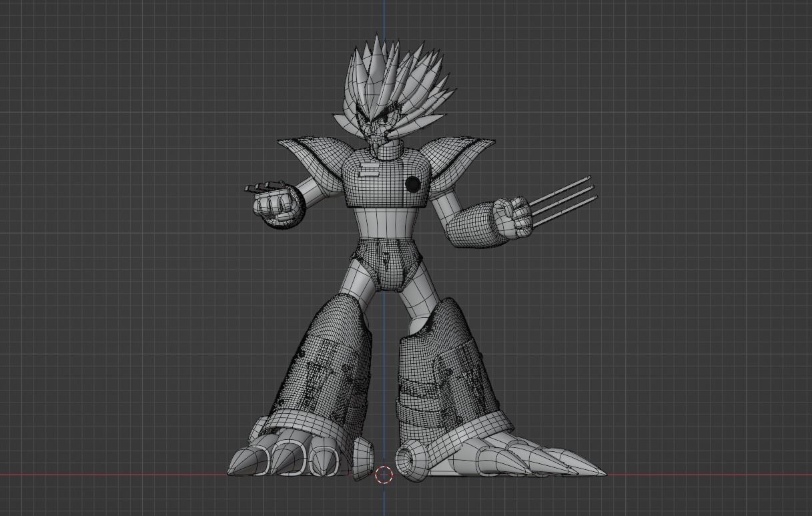Viewport: 812px width, 516px height.
Task: Click the 3D cursor at the world origin
Action: click(x=384, y=475)
